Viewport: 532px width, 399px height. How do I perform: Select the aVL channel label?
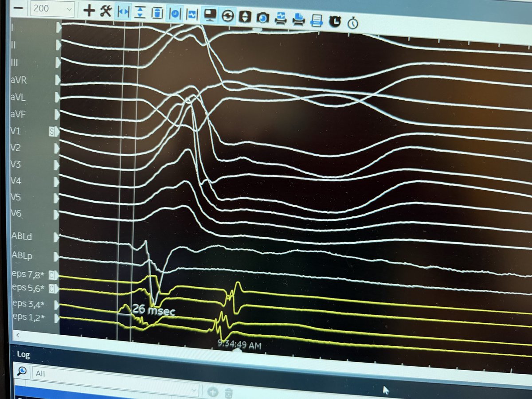[18, 97]
